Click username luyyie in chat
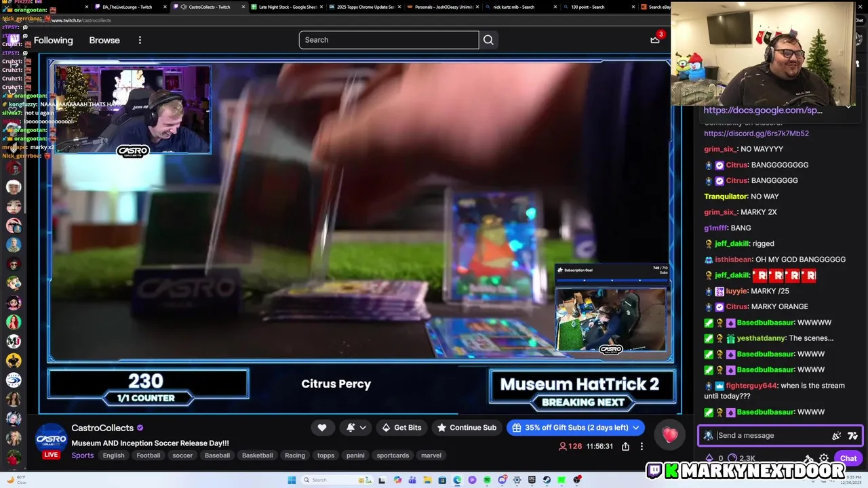 737,291
